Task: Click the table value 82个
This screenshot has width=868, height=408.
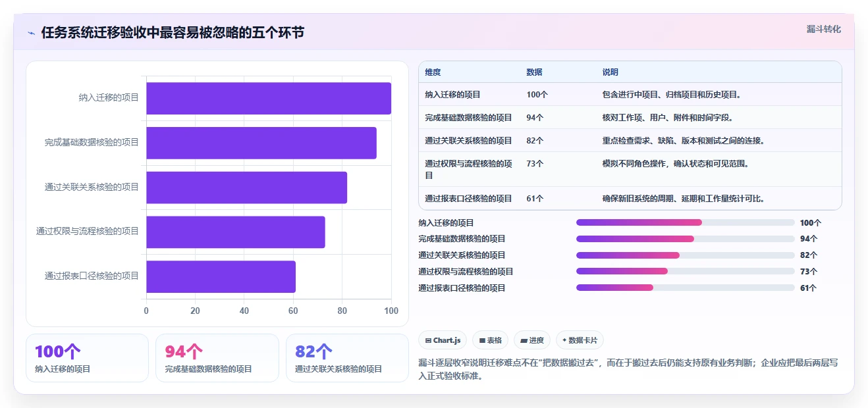Action: pyautogui.click(x=535, y=141)
